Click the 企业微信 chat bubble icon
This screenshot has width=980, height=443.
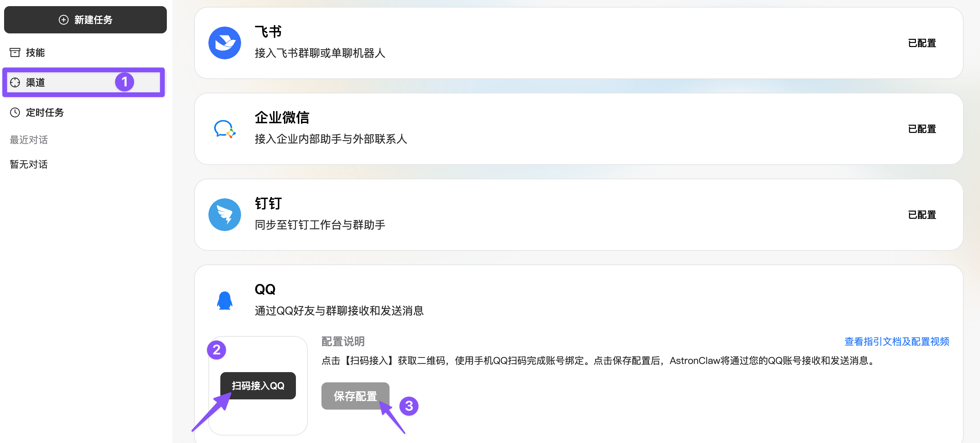[224, 129]
